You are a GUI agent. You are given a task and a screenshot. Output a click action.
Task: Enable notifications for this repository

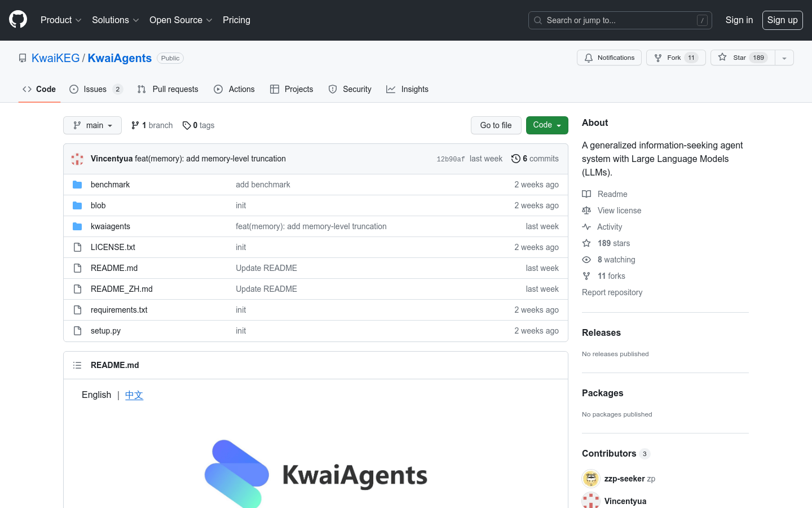609,57
